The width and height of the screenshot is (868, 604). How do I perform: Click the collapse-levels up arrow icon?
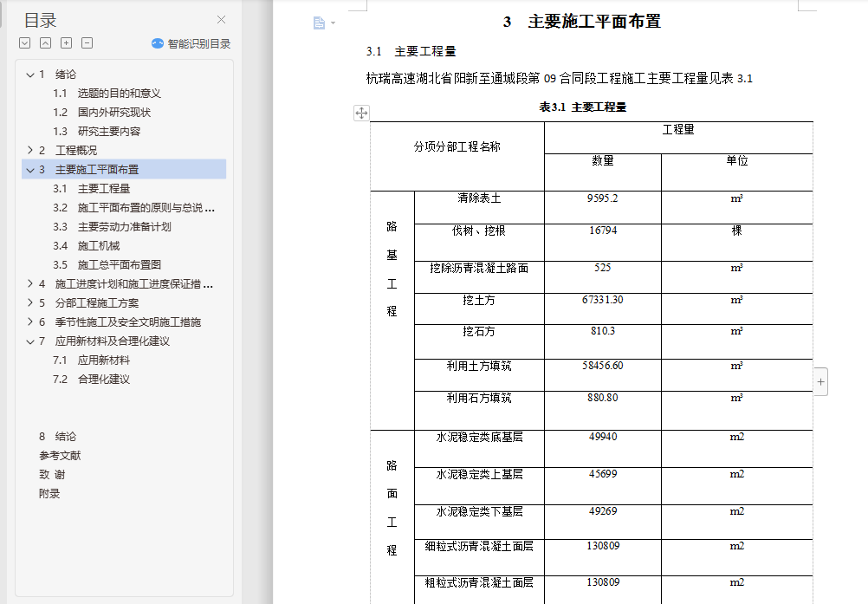coord(45,43)
